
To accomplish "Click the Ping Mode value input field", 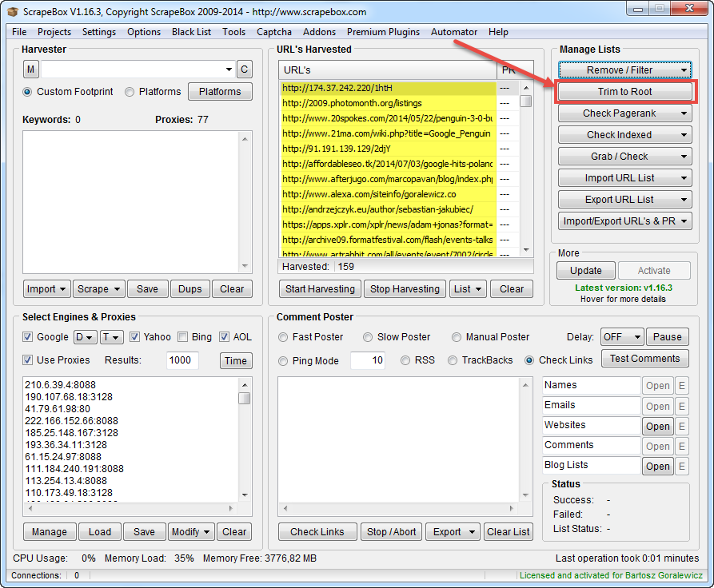I will (x=369, y=360).
